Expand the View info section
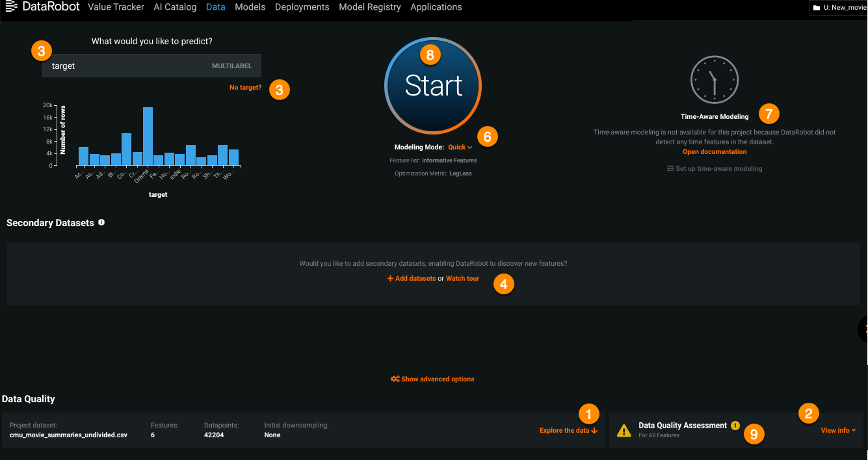868x460 pixels. pos(838,430)
